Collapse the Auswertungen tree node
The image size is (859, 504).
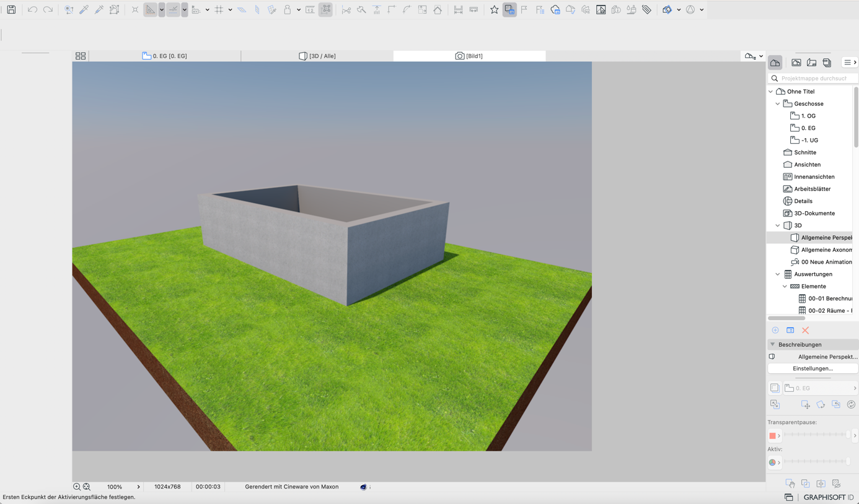[x=778, y=274]
